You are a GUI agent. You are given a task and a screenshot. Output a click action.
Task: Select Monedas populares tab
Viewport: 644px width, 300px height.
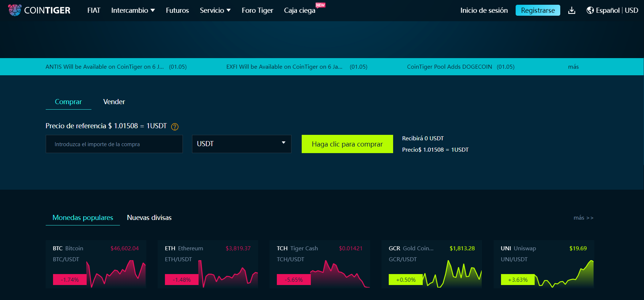click(83, 217)
